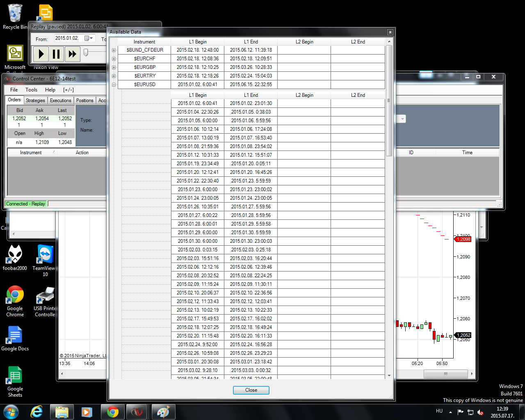
Task: Click the ID column header in Control Center
Action: pos(411,153)
